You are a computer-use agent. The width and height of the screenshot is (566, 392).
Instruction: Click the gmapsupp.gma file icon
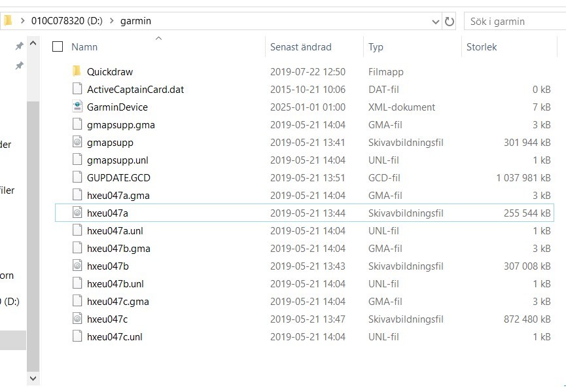tap(77, 124)
